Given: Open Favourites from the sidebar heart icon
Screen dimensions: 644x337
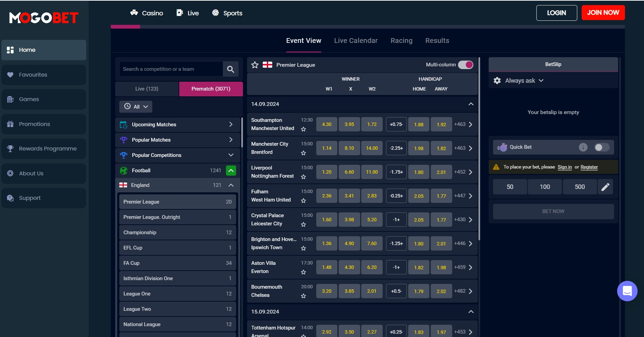Looking at the screenshot, I should [10, 75].
